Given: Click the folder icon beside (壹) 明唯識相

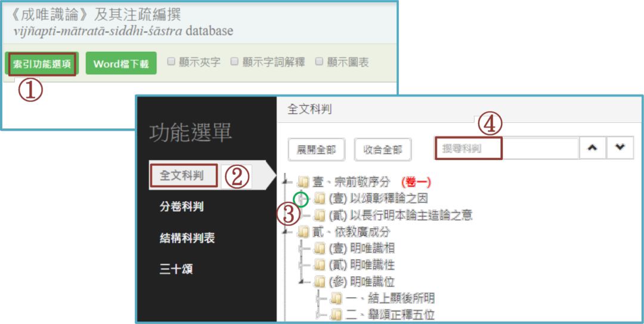Looking at the screenshot, I should coord(319,248).
